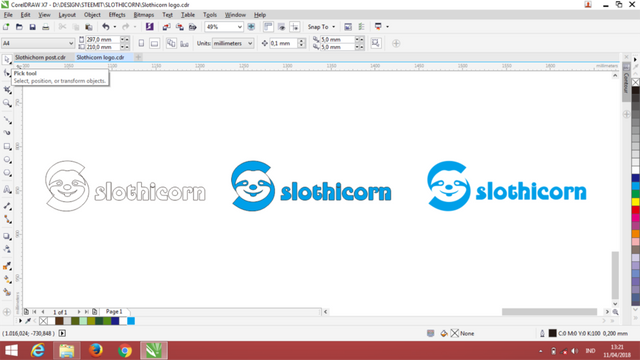Click the Paste toolbar icon
The image size is (640, 360).
pyautogui.click(x=89, y=27)
